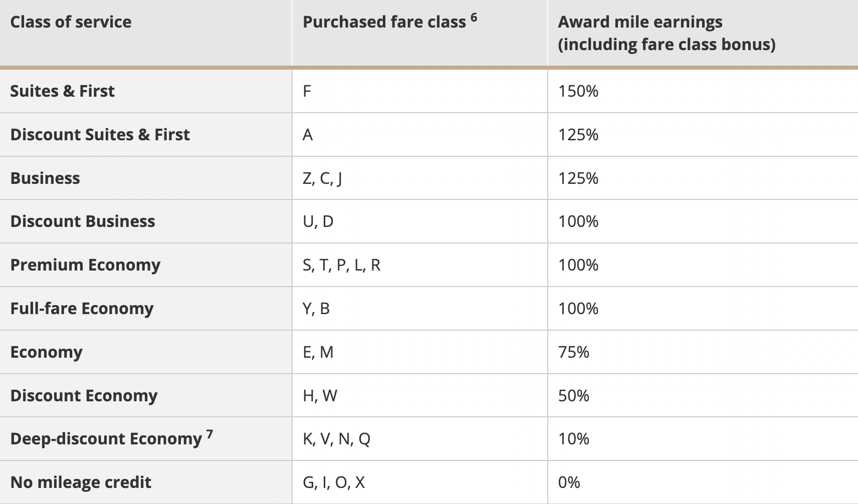
Task: Select the 'No mileage credit' row label
Action: [x=81, y=482]
